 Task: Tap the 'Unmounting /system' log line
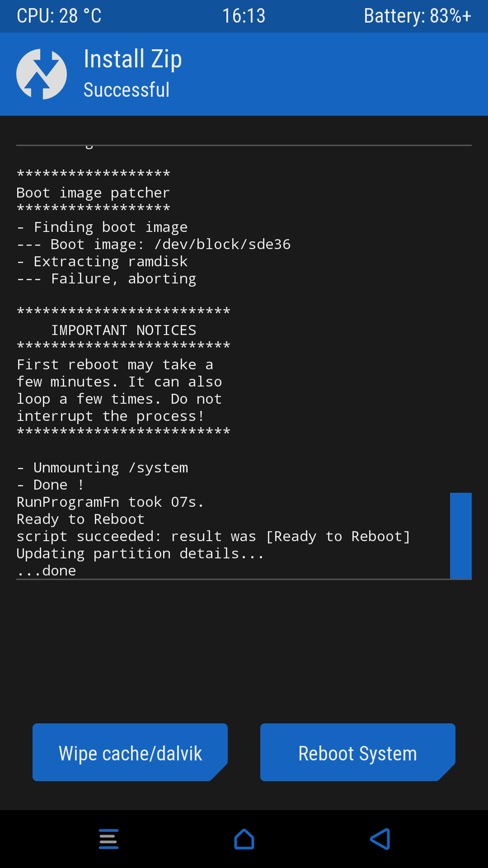[103, 468]
